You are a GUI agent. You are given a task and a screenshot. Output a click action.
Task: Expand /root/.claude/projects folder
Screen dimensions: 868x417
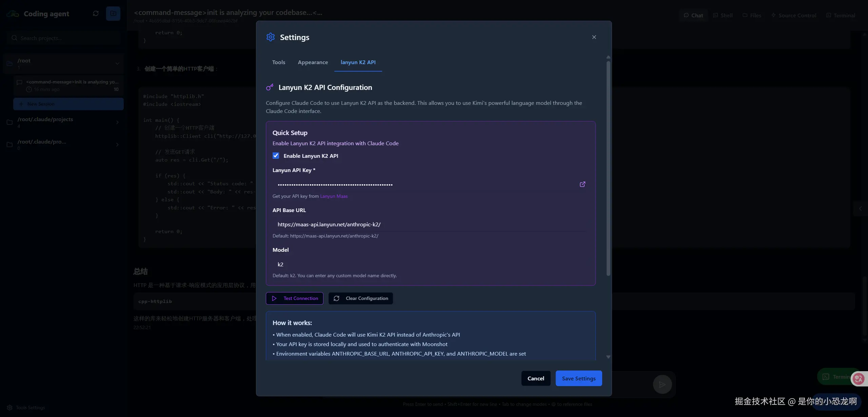pyautogui.click(x=117, y=122)
